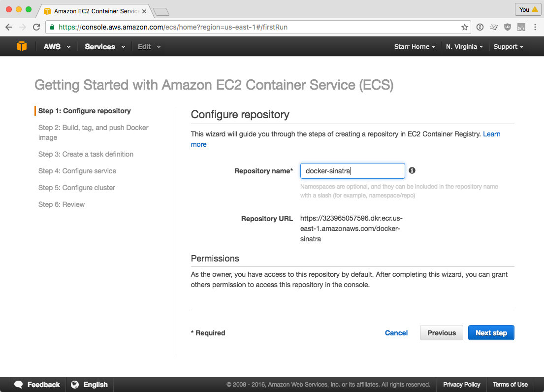Click Step 3: Create a task definition
Screen dimensions: 544x392
[x=86, y=154]
